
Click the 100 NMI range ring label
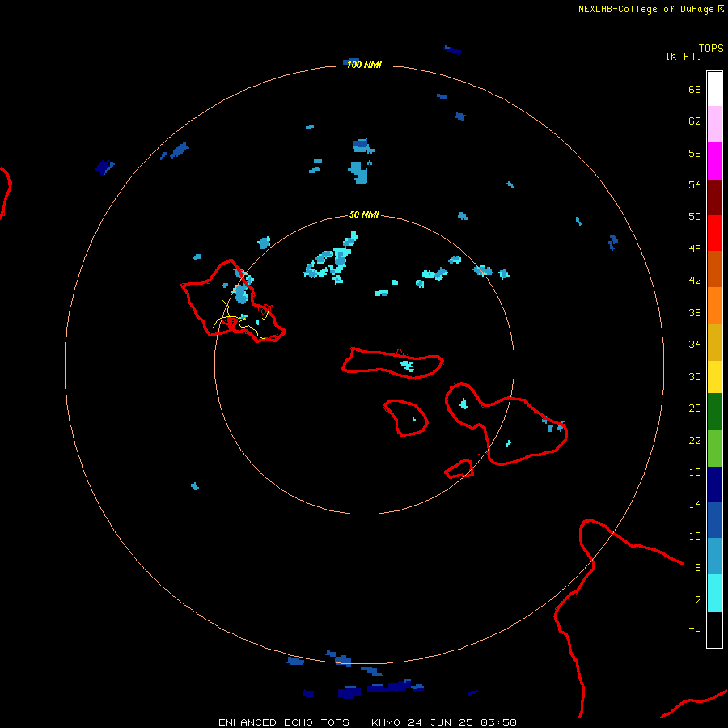(x=364, y=65)
